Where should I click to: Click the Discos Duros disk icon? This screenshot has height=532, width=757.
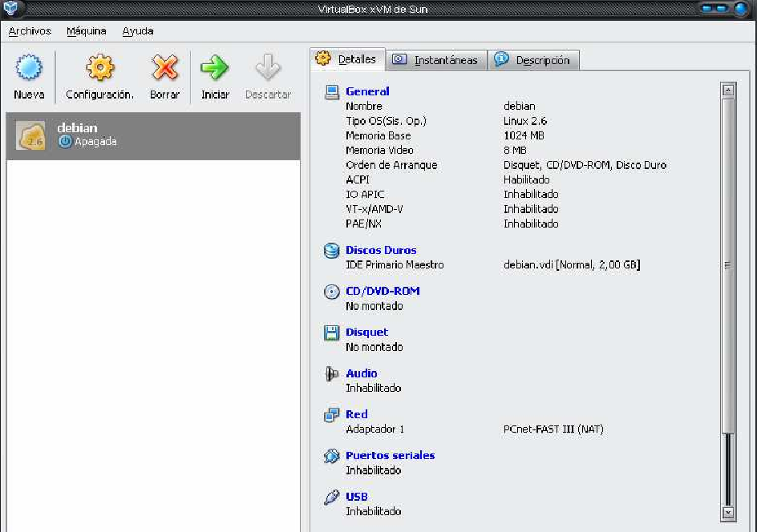tap(332, 250)
